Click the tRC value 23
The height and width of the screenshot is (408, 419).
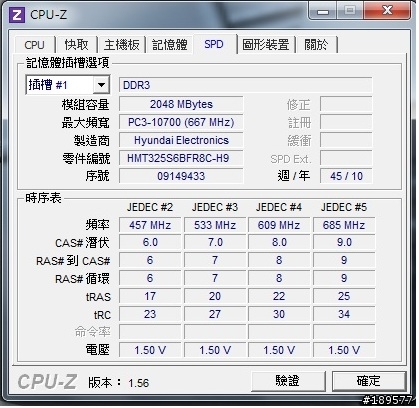pyautogui.click(x=150, y=314)
